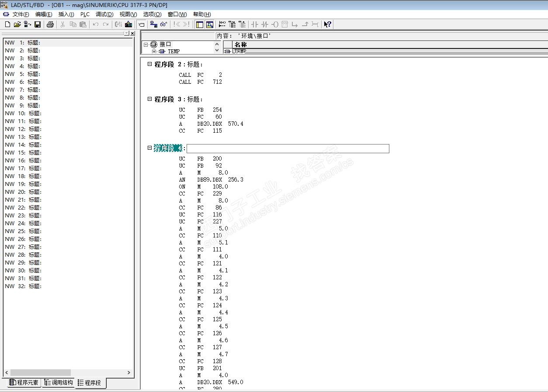Click the Print toolbar icon
The height and width of the screenshot is (392, 548).
[50, 24]
